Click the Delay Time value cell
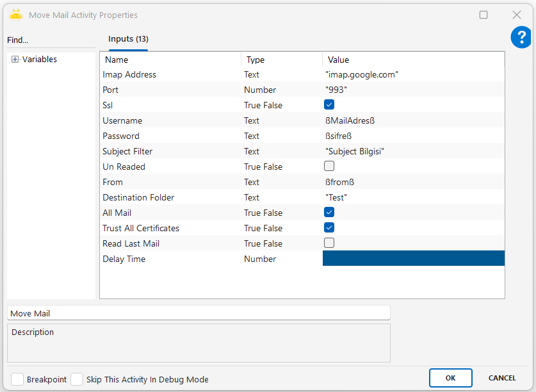Screen dimensions: 536x392 coord(413,259)
